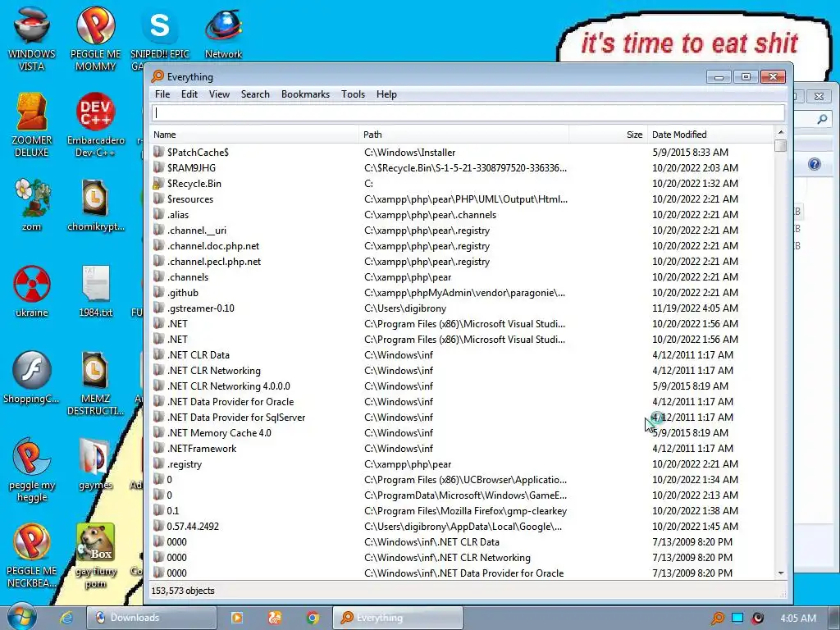Select the .gstreamer-0.10 folder row
Screen dimensions: 840x630
pos(463,308)
